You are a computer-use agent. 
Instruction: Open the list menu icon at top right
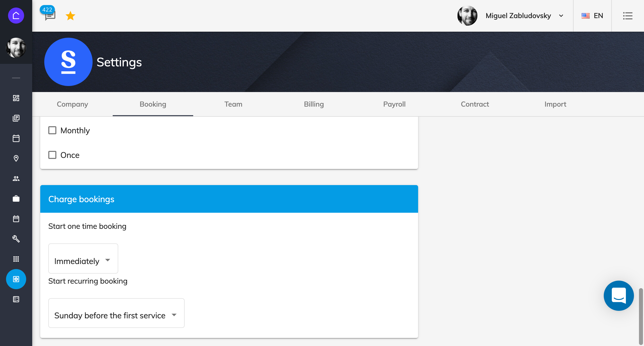click(x=628, y=16)
